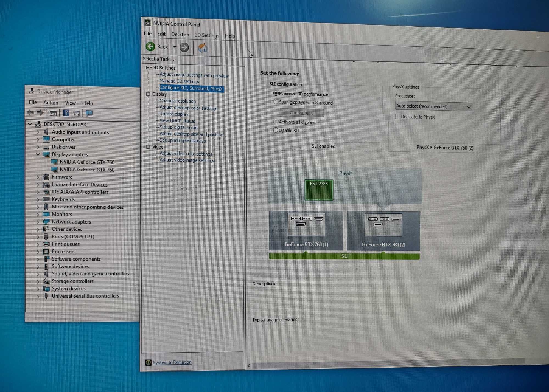Open Manage 3D settings task

tap(179, 81)
